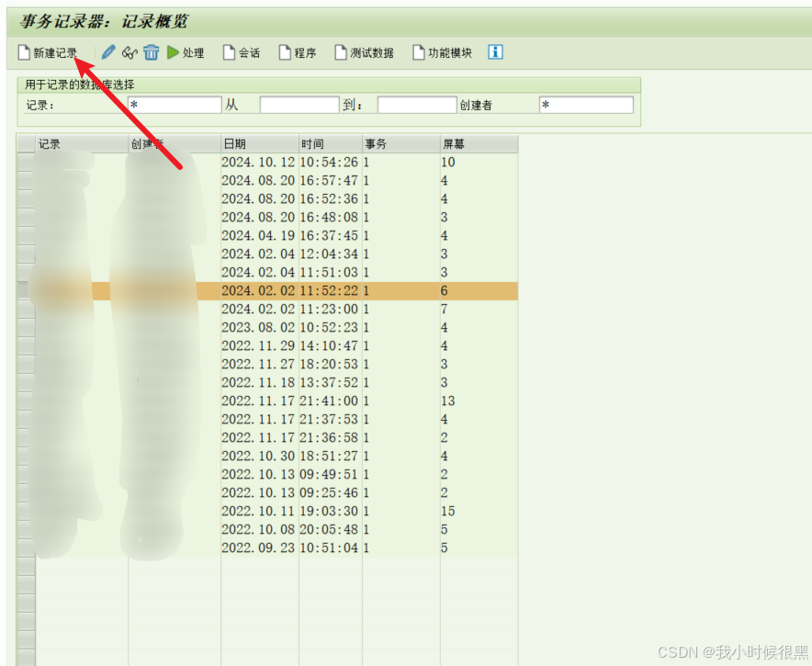Viewport: 812px width, 666px height.
Task: Click row selector for 10:51:04 row
Action: tap(26, 547)
